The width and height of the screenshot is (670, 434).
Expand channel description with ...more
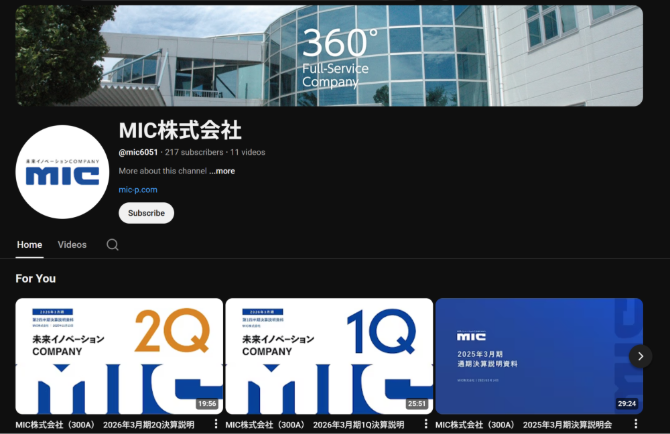point(222,171)
